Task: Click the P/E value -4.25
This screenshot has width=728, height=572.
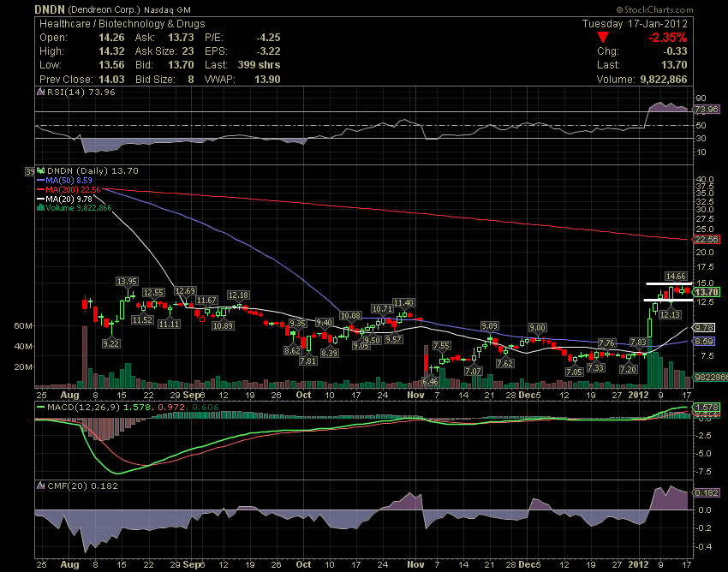Action: (268, 38)
